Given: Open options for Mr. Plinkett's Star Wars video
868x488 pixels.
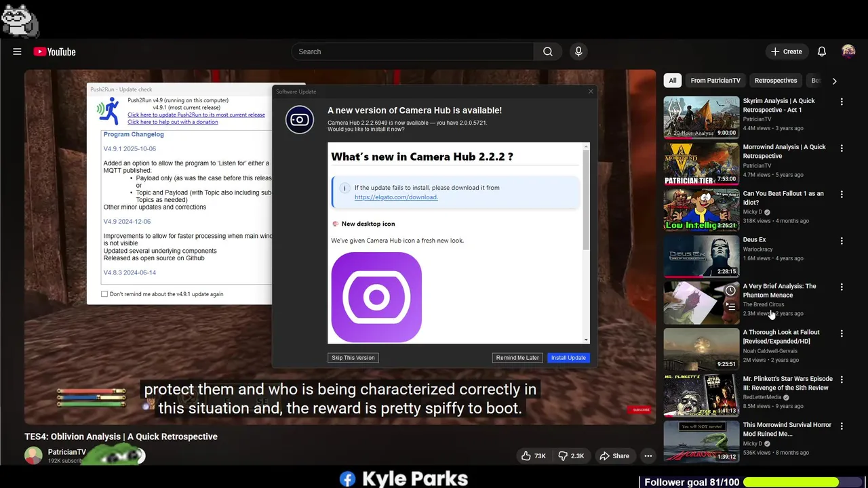Looking at the screenshot, I should pos(842,380).
